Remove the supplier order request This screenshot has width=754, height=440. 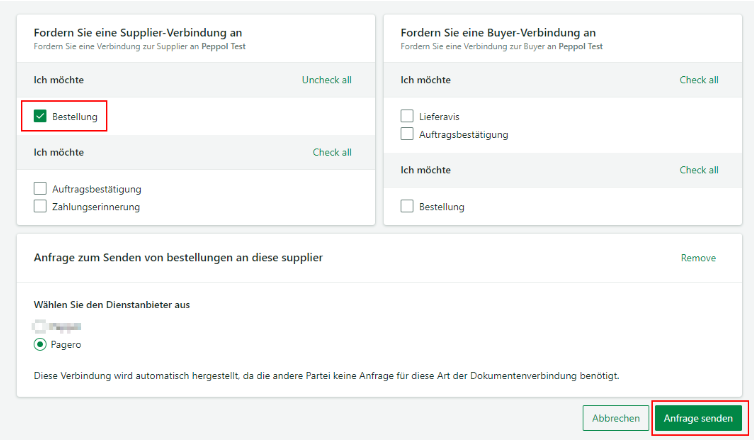698,258
